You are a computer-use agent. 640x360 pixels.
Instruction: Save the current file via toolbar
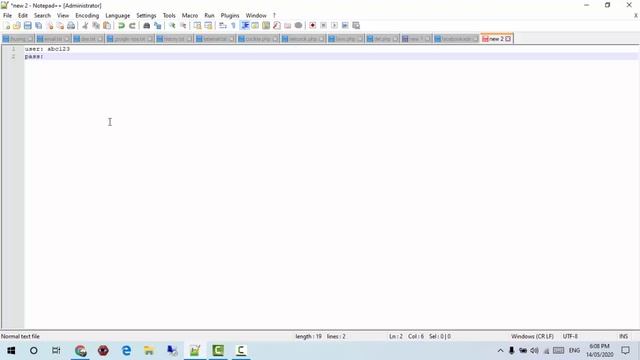click(x=28, y=26)
